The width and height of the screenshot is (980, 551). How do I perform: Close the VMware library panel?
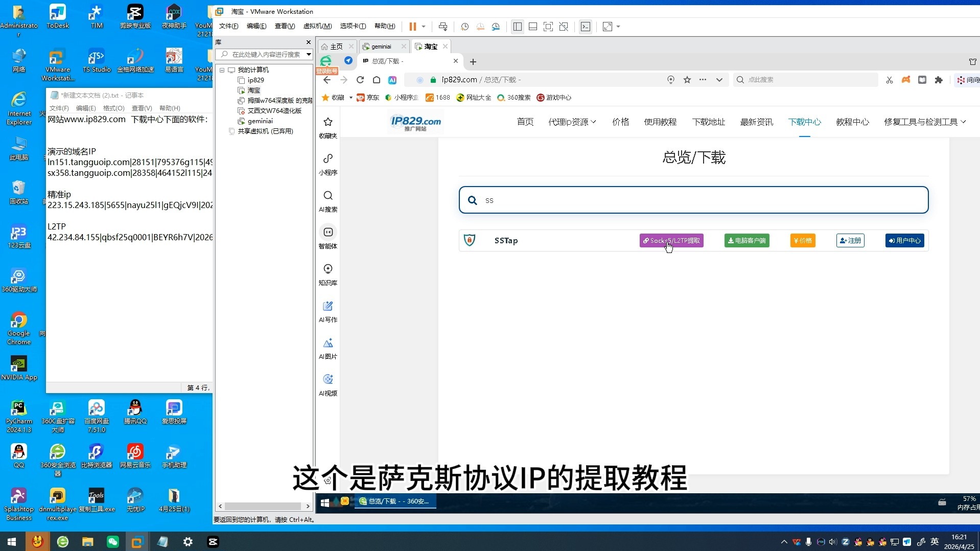click(308, 42)
